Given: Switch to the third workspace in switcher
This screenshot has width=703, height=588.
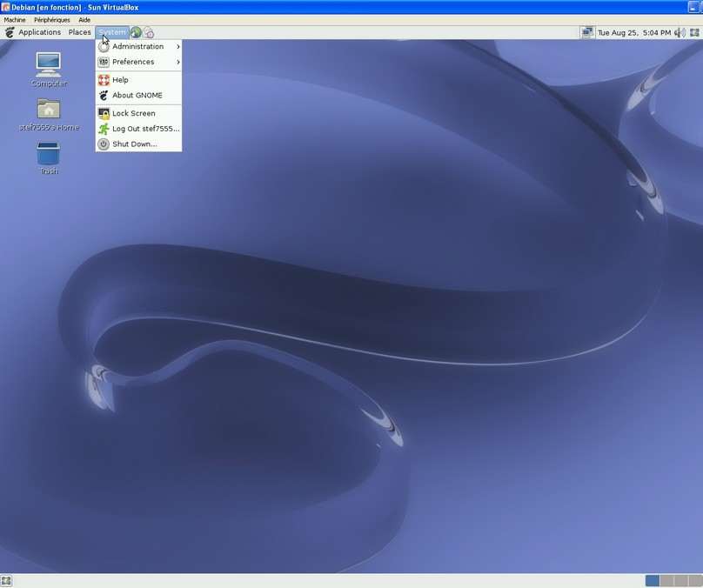Looking at the screenshot, I should tap(680, 581).
